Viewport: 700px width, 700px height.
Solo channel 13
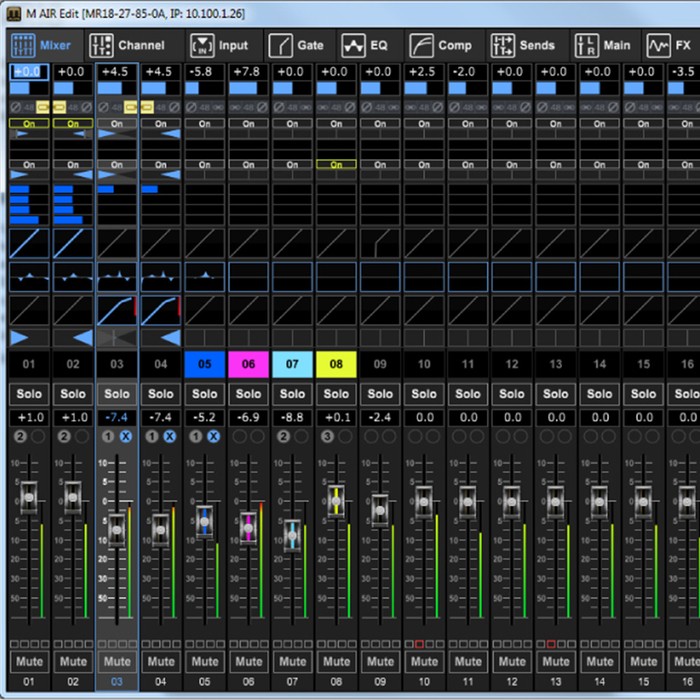[x=555, y=394]
